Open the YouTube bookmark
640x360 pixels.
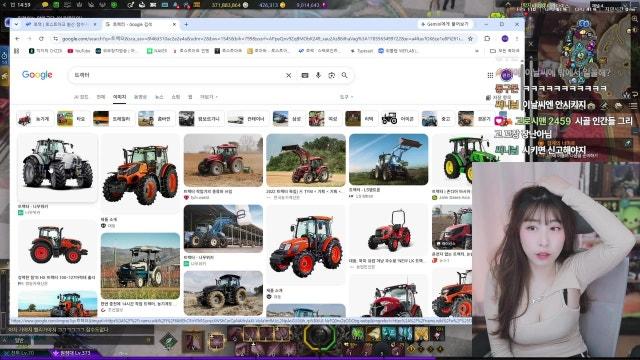(x=79, y=51)
